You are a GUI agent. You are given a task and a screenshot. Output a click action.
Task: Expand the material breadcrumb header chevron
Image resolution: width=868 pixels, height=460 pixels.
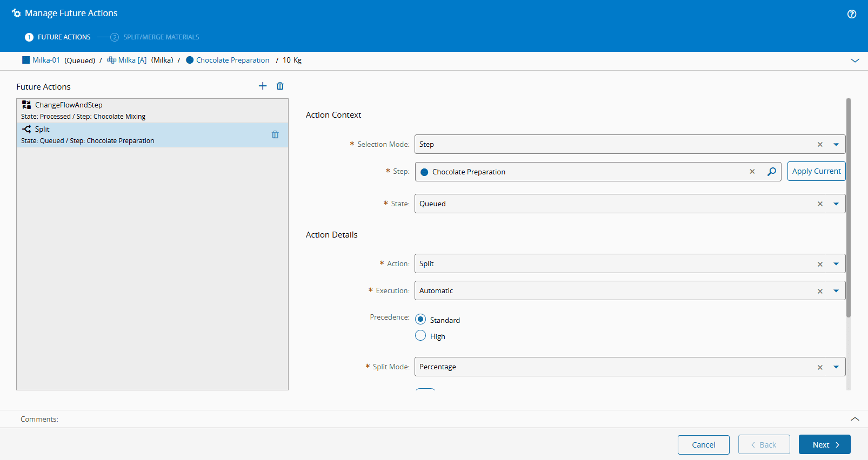pos(855,60)
